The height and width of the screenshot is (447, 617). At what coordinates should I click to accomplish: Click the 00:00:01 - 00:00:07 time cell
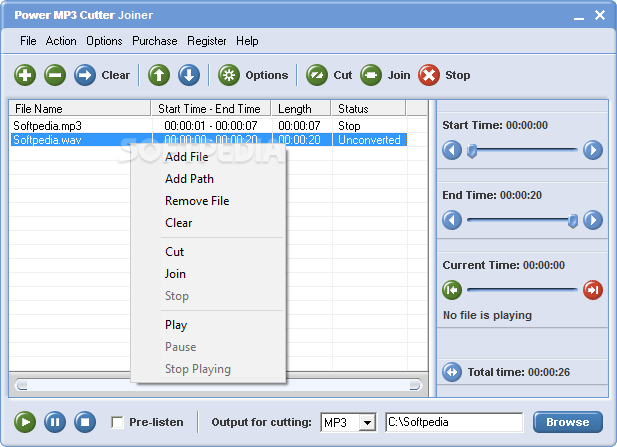211,126
